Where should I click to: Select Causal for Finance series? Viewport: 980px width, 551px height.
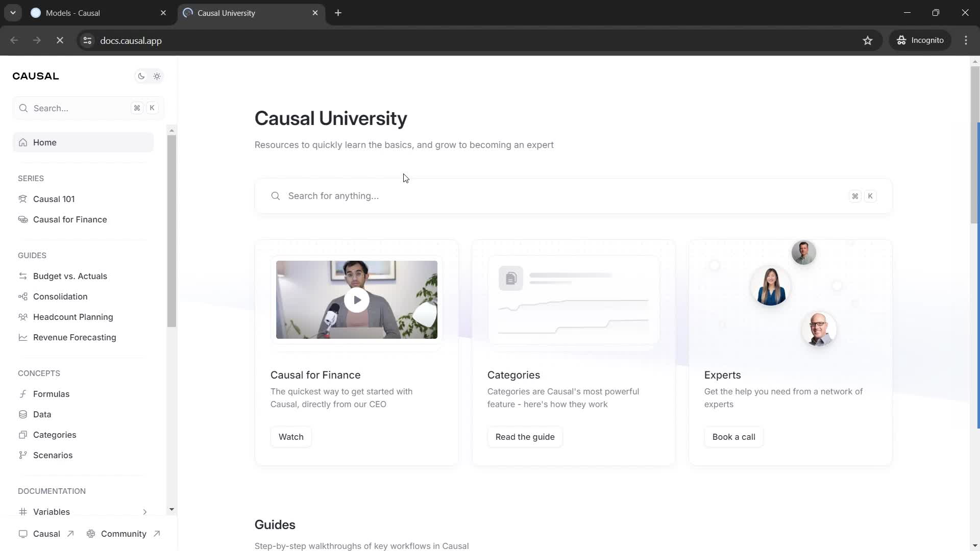coord(70,220)
